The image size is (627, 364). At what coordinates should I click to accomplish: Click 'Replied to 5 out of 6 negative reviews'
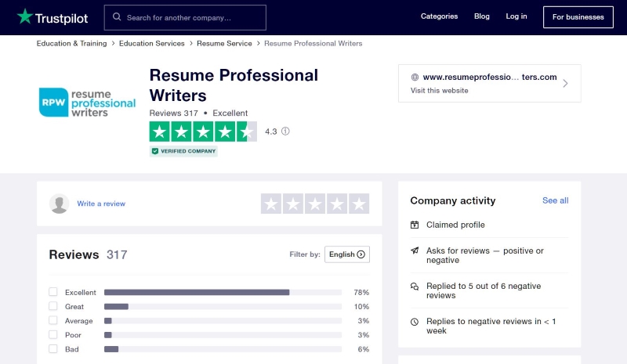(x=484, y=291)
